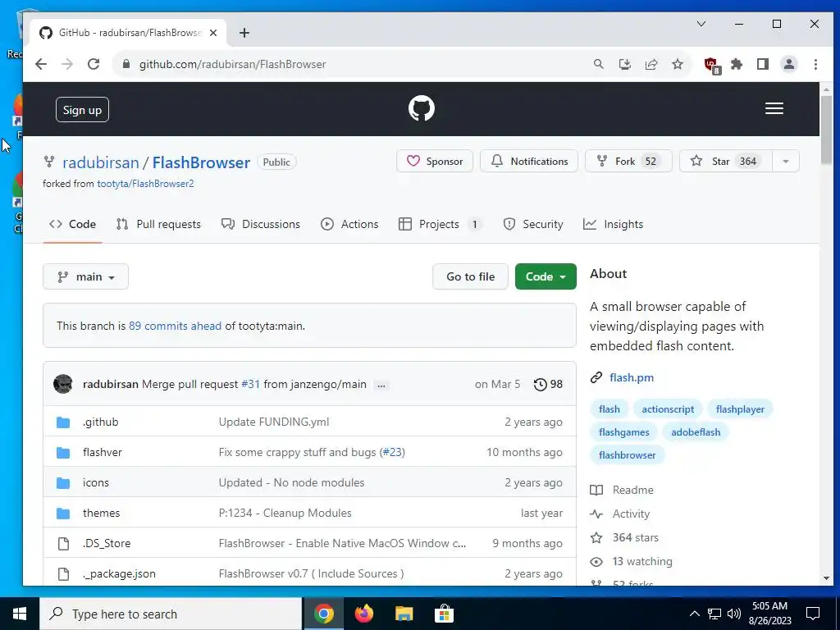Select the Code tab
This screenshot has width=840, height=630.
[72, 225]
